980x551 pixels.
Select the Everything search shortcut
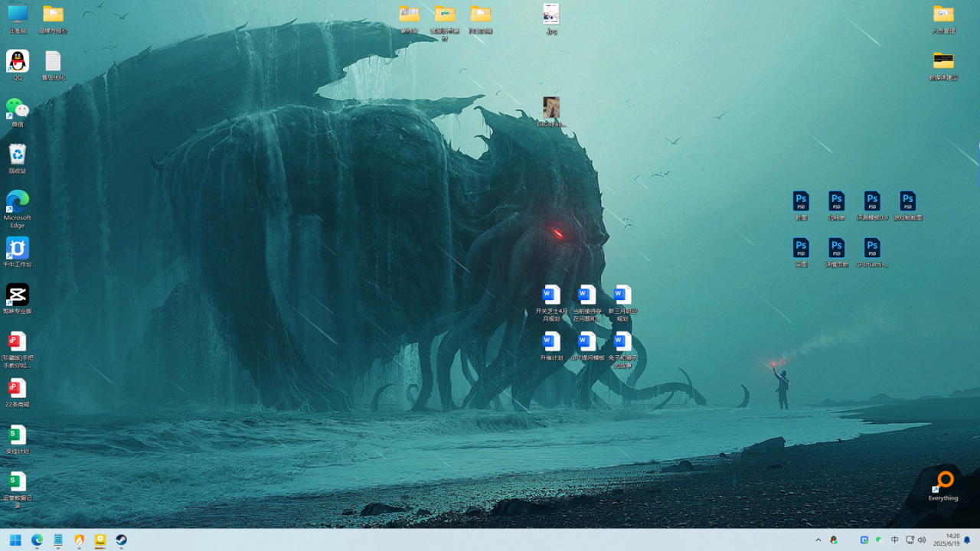click(943, 485)
